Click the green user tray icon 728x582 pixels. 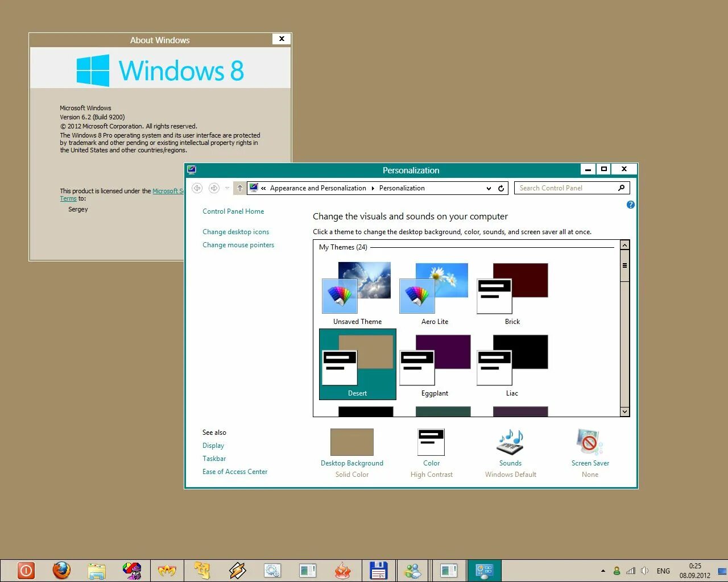tap(617, 571)
